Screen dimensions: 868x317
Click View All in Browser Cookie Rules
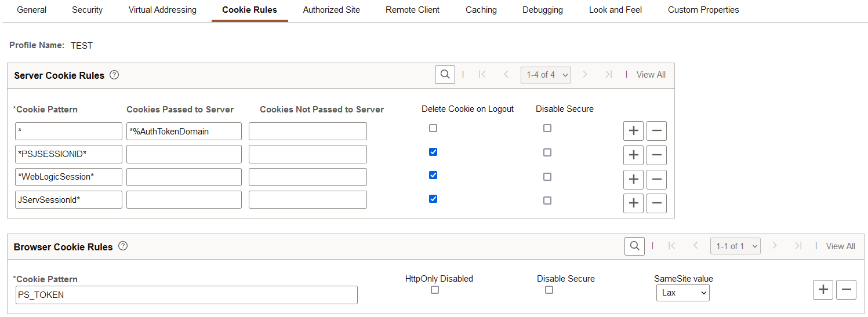(x=841, y=246)
